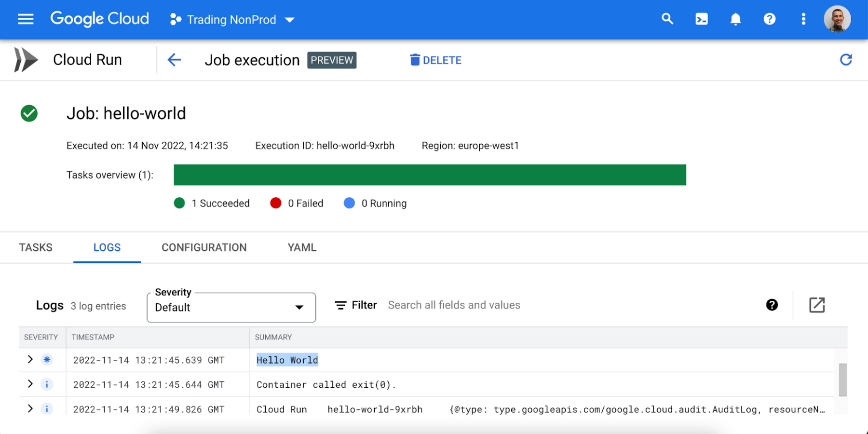Refresh the job execution page
This screenshot has width=868, height=434.
point(846,60)
